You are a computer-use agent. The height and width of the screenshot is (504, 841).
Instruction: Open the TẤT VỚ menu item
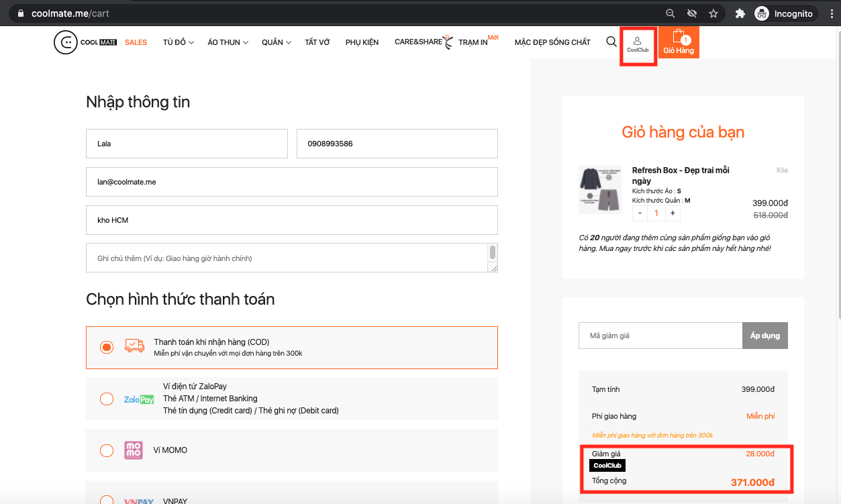(x=317, y=42)
